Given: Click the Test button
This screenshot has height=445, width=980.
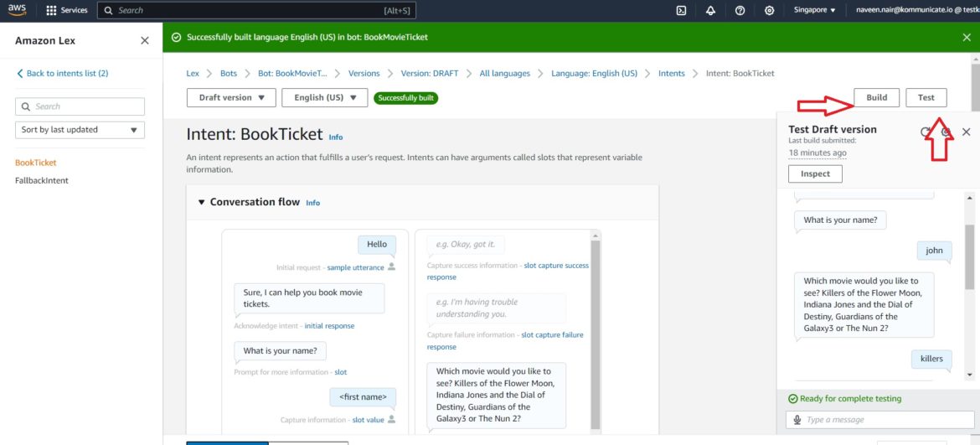Looking at the screenshot, I should pos(926,97).
